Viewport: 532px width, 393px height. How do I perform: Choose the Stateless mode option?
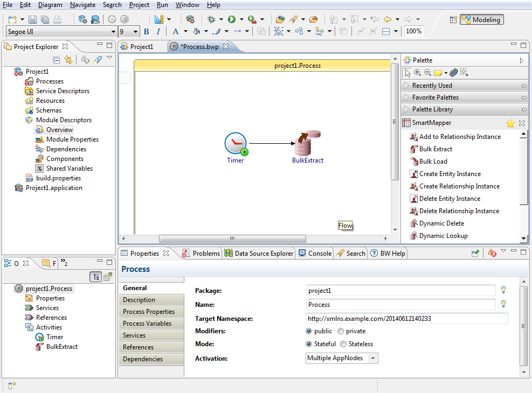click(x=343, y=344)
